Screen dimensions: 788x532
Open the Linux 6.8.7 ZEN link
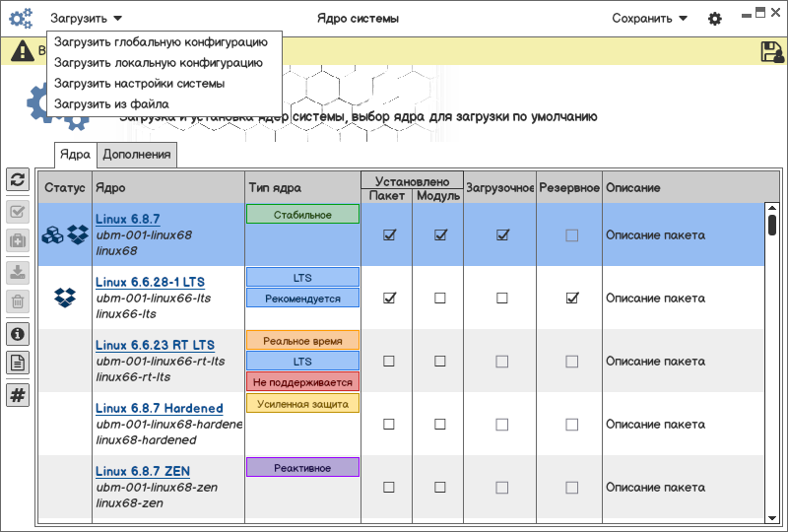(143, 471)
